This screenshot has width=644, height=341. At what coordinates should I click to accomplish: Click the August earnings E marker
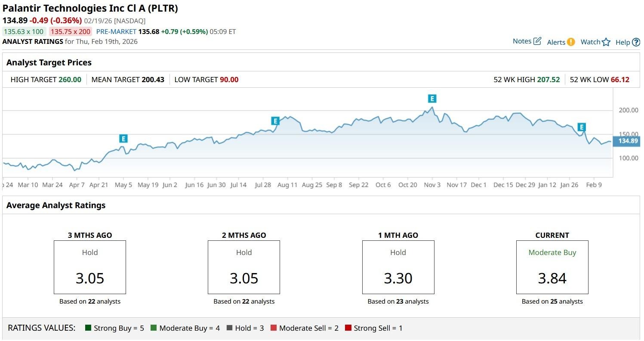pos(275,121)
